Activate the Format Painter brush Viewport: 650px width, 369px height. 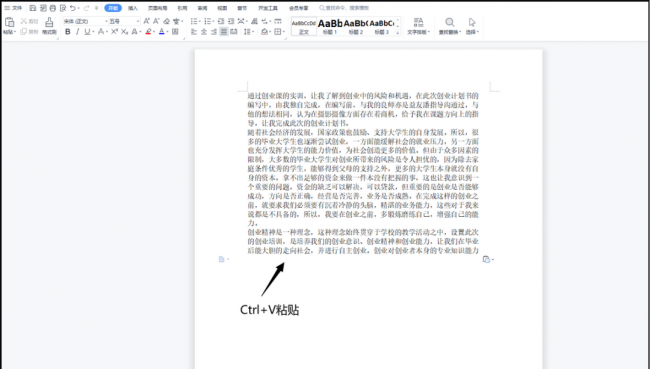49,22
